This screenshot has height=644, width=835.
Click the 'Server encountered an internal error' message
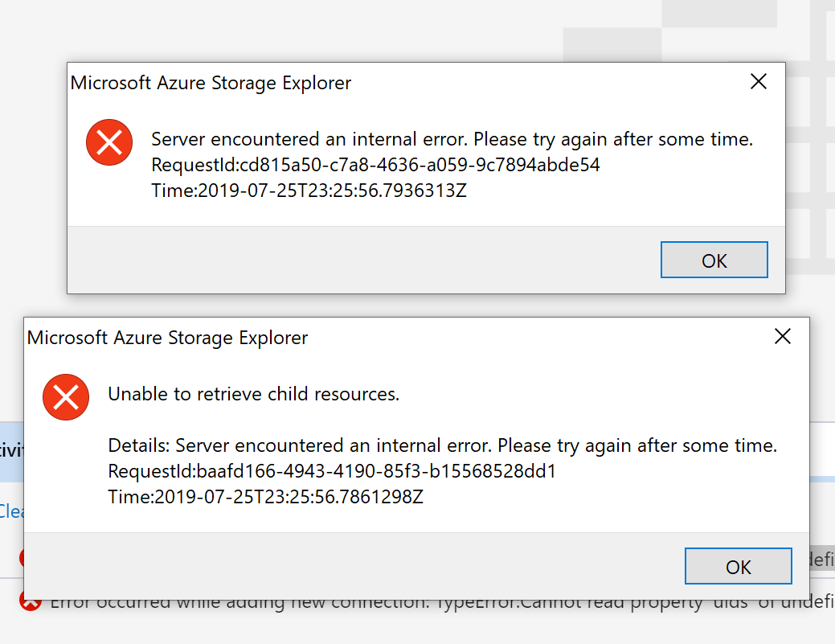[450, 138]
